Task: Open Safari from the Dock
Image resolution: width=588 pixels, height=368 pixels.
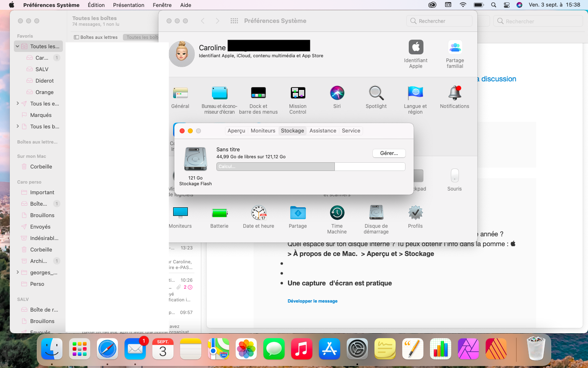Action: [107, 349]
